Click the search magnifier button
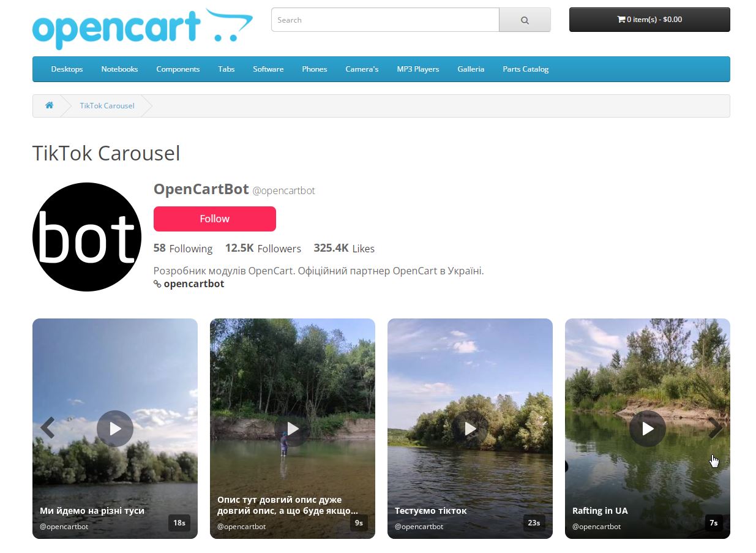 tap(525, 20)
